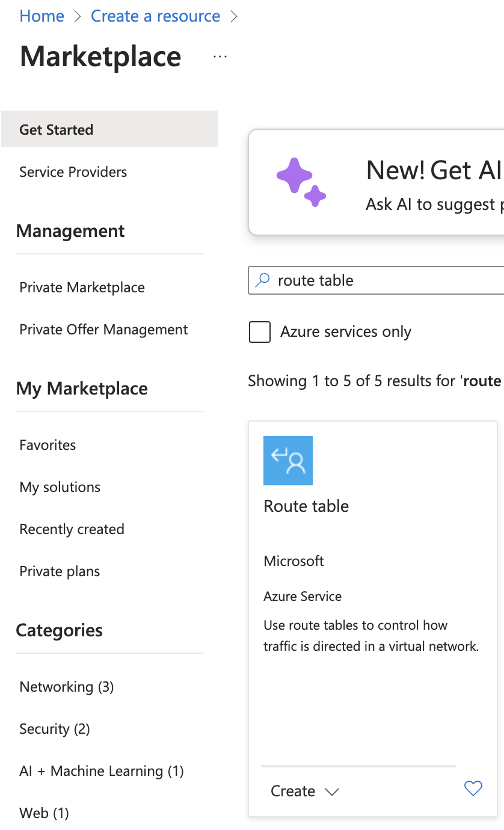Click the Showing 1 to 5 results text
Screen dimensions: 504x830
point(375,381)
